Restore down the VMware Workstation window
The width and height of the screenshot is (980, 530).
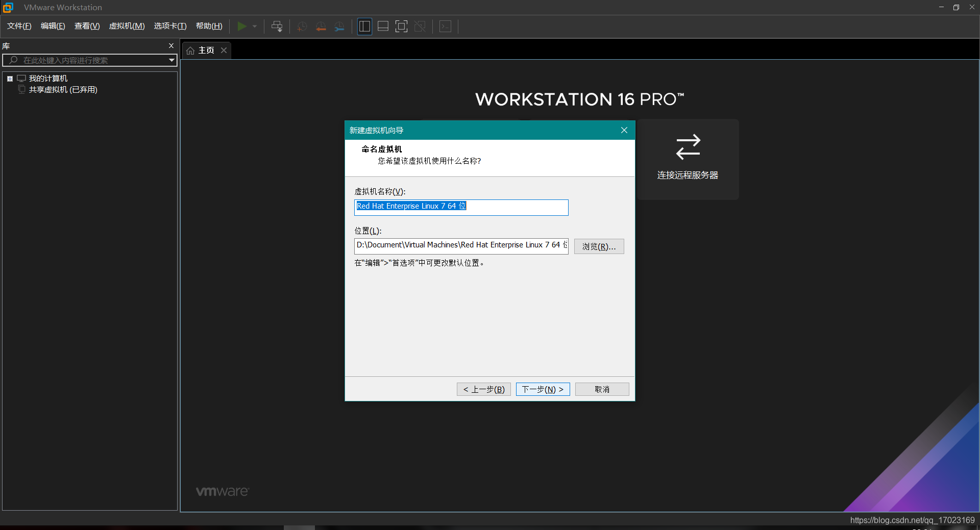coord(956,7)
